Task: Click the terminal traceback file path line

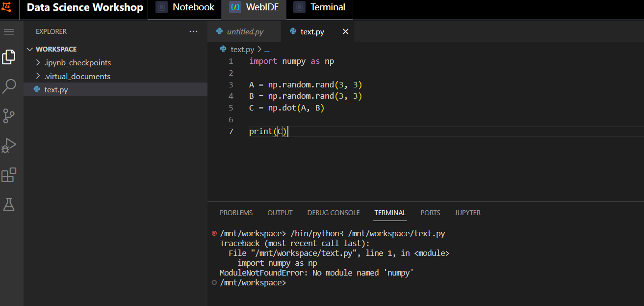Action: point(339,253)
